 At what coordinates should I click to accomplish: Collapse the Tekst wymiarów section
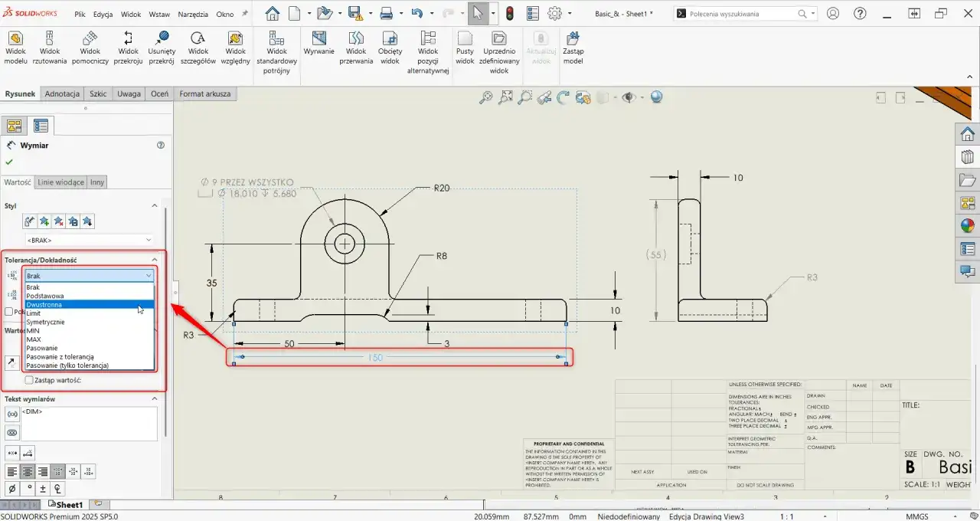[x=154, y=399]
